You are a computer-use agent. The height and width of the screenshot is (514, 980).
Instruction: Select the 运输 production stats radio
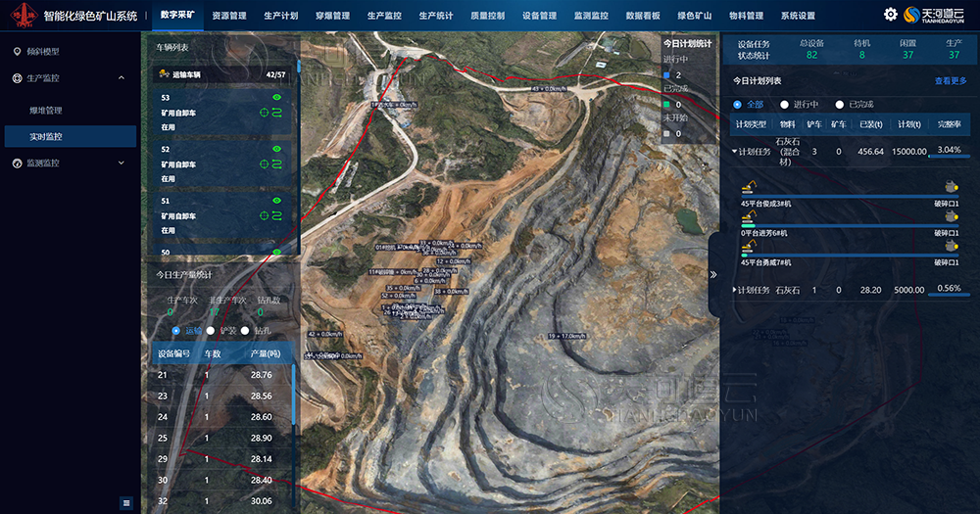point(175,330)
